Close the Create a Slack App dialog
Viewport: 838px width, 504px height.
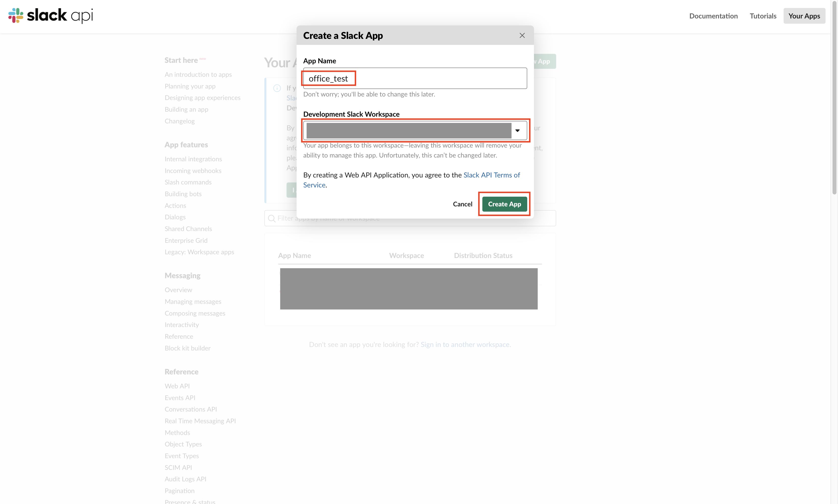522,35
